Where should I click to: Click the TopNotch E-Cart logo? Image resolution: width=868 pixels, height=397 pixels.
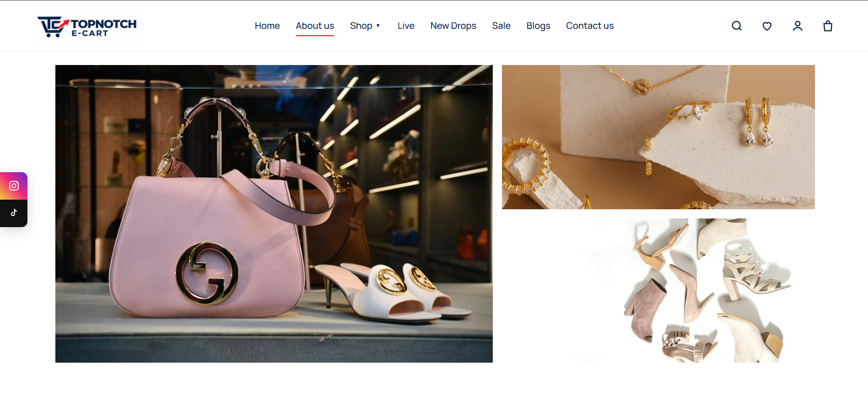point(87,27)
